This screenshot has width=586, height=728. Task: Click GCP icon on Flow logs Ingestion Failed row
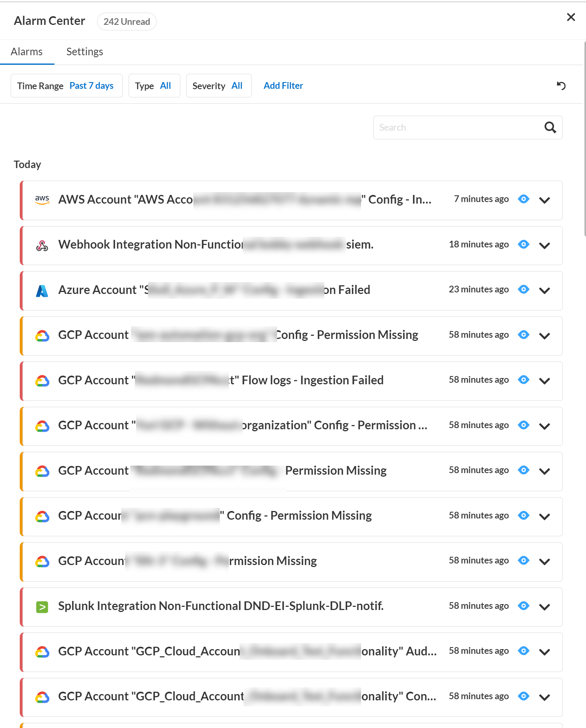click(42, 381)
